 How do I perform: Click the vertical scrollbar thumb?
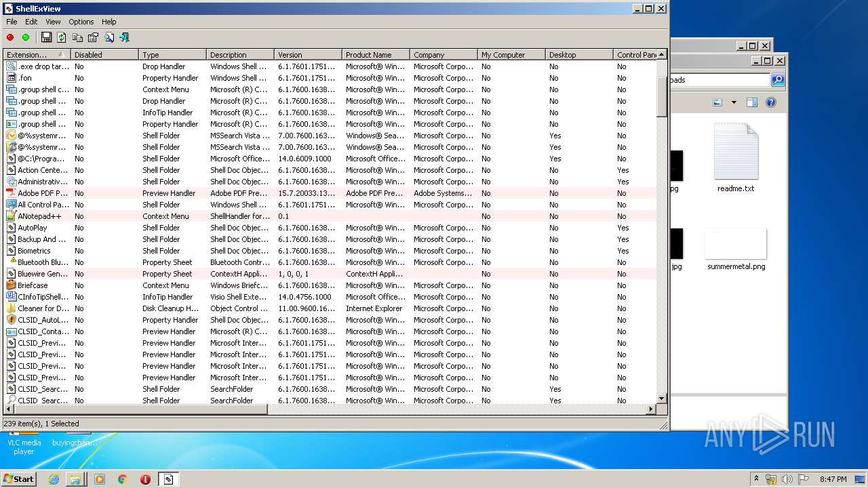coord(662,97)
